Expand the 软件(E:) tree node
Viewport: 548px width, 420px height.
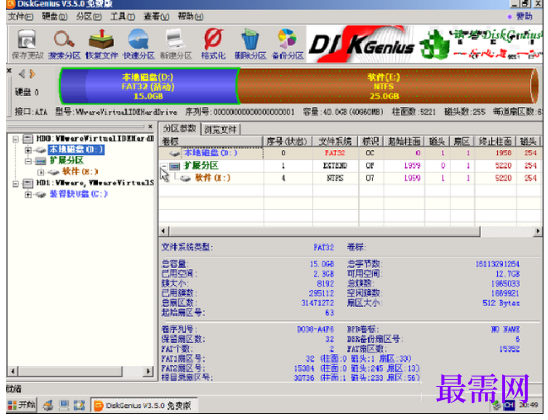(x=40, y=172)
